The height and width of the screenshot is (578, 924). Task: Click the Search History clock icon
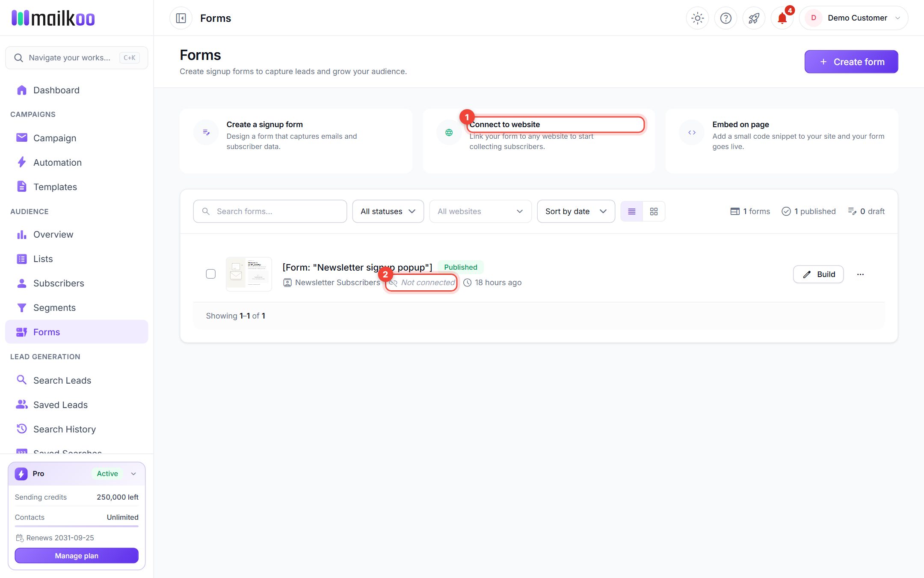(21, 429)
